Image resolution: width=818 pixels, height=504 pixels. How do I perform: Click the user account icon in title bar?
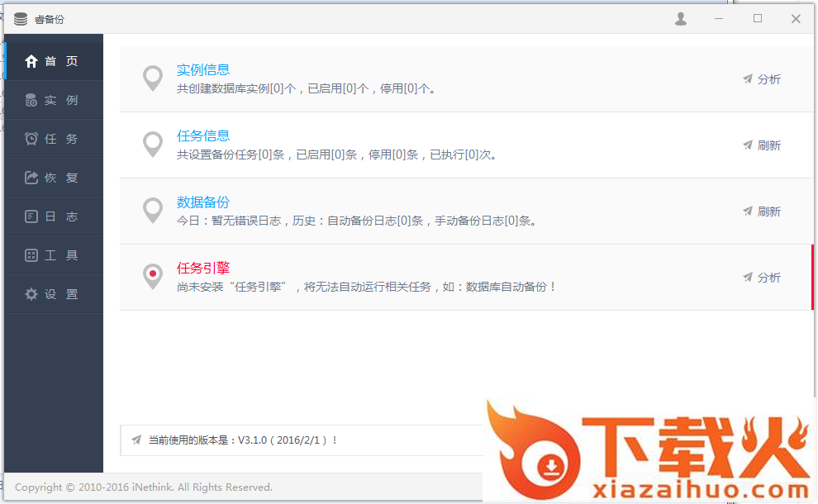pos(681,19)
